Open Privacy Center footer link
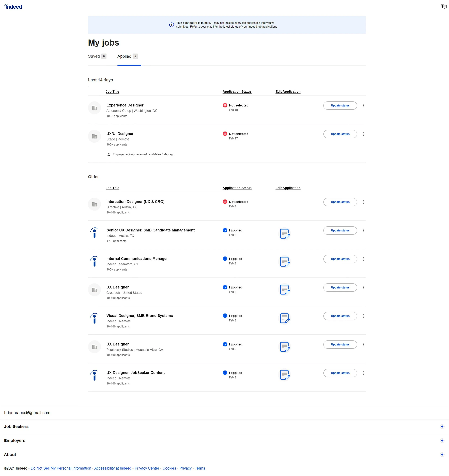Image resolution: width=449 pixels, height=476 pixels. pyautogui.click(x=147, y=468)
